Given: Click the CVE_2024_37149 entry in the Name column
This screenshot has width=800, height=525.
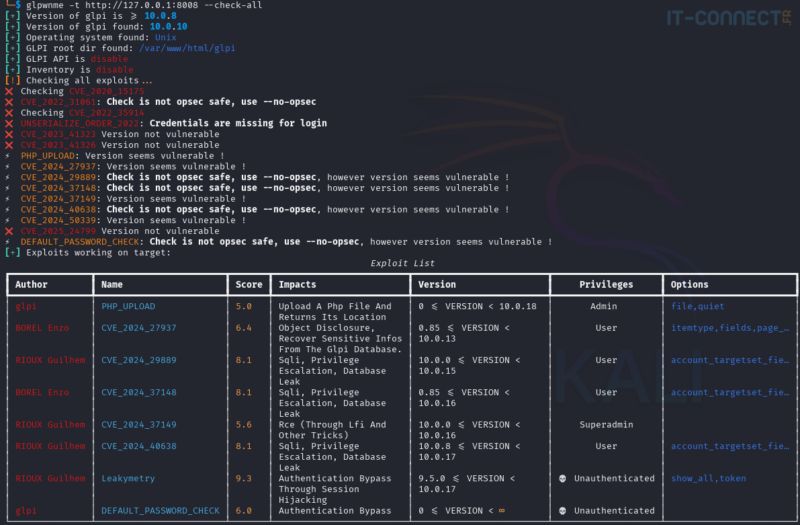Looking at the screenshot, I should pyautogui.click(x=139, y=424).
